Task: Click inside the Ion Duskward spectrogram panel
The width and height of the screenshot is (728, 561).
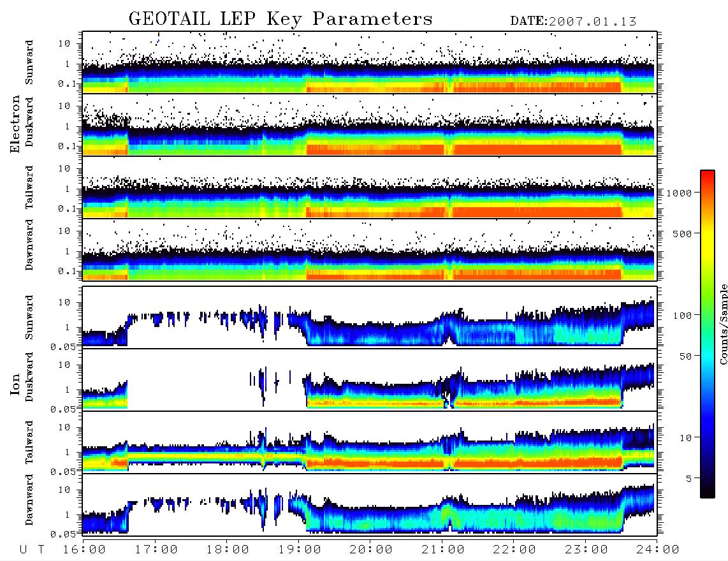Action: [x=370, y=379]
